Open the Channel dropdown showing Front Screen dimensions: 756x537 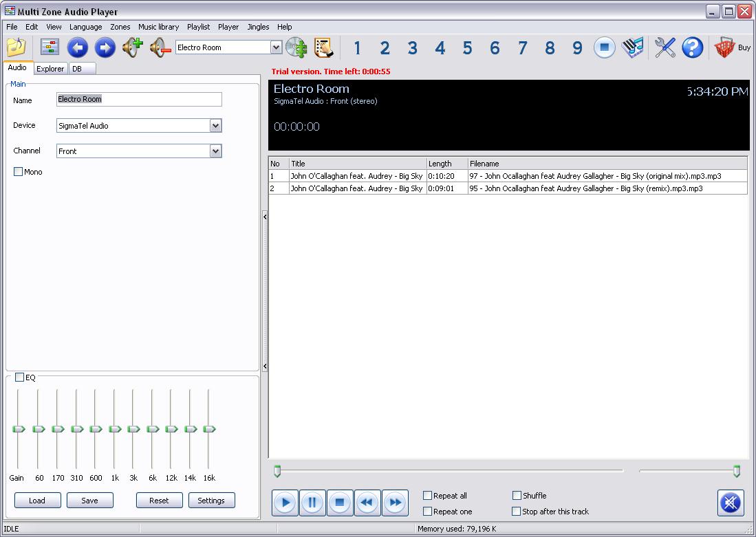click(x=217, y=151)
